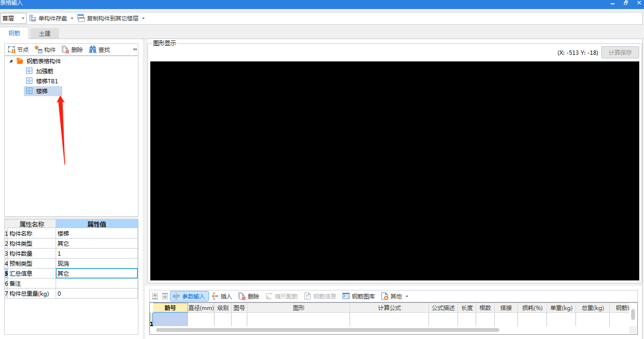Click the 属性值 column header
644x339 pixels.
[97, 224]
